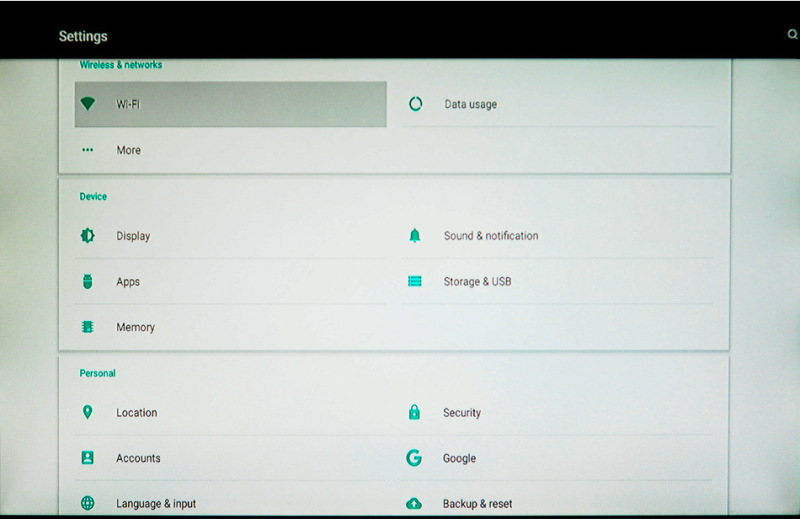The width and height of the screenshot is (800, 519).
Task: Click the Sound & notification bell icon
Action: coord(415,236)
